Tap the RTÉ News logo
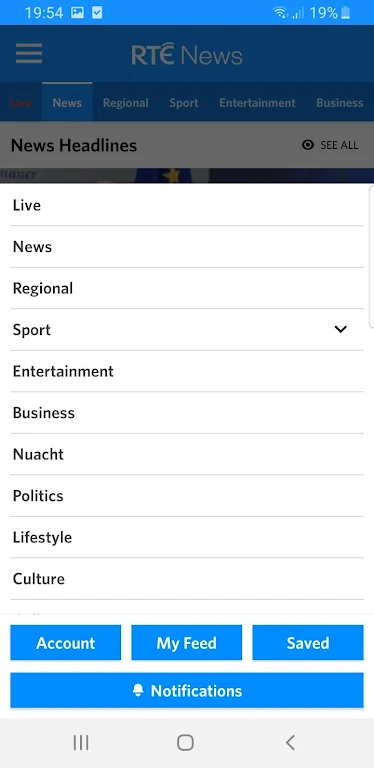This screenshot has height=768, width=374. tap(187, 55)
